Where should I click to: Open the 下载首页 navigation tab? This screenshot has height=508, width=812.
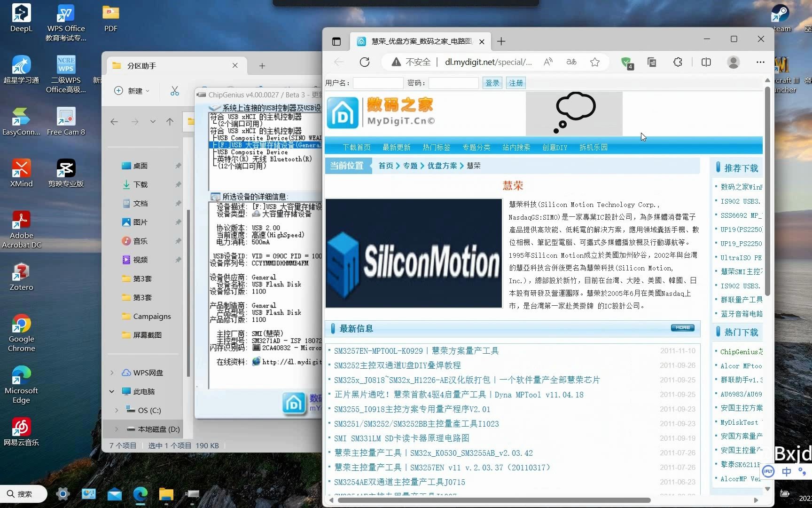(x=357, y=147)
